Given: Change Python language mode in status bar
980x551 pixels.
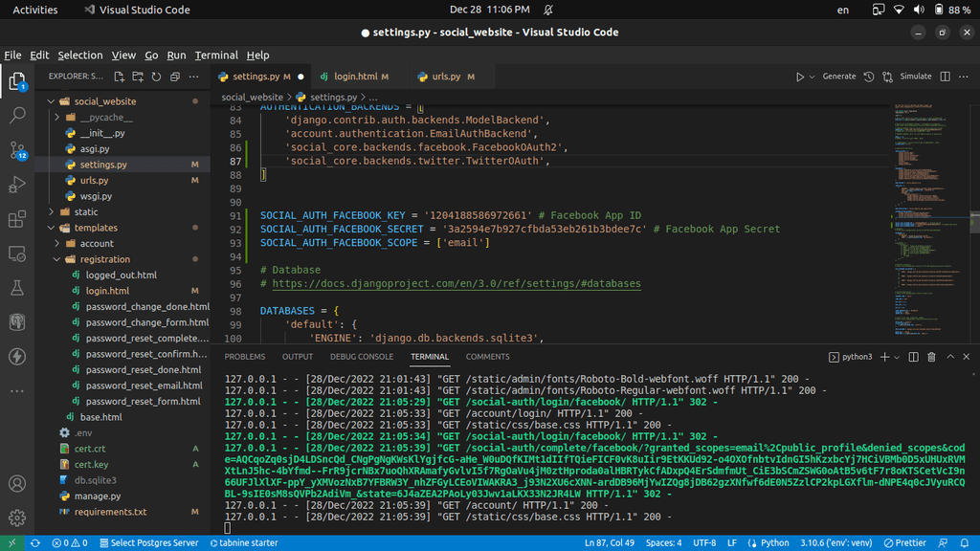Looking at the screenshot, I should (x=774, y=543).
